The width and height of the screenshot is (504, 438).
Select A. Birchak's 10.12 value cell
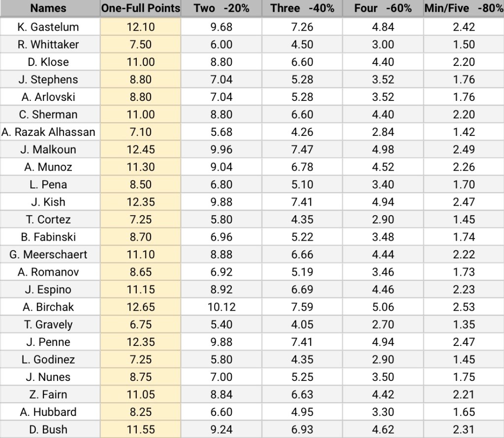point(221,307)
